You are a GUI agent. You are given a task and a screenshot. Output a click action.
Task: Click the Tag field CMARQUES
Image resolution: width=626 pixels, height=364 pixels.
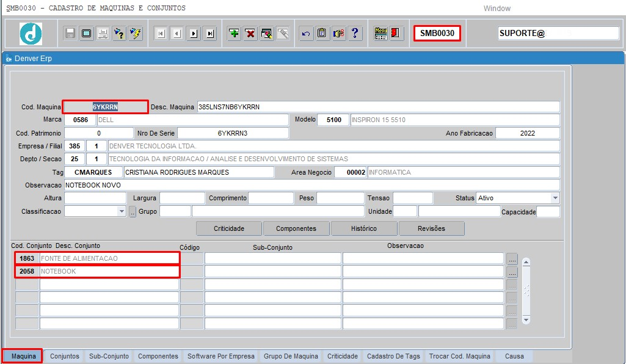tap(93, 172)
